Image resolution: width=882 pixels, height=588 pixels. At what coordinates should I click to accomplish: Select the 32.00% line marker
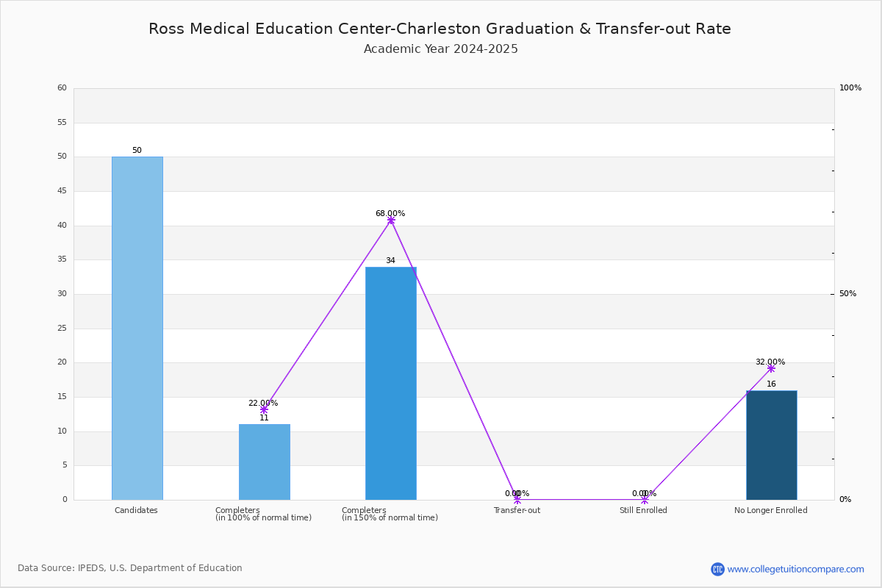click(771, 368)
